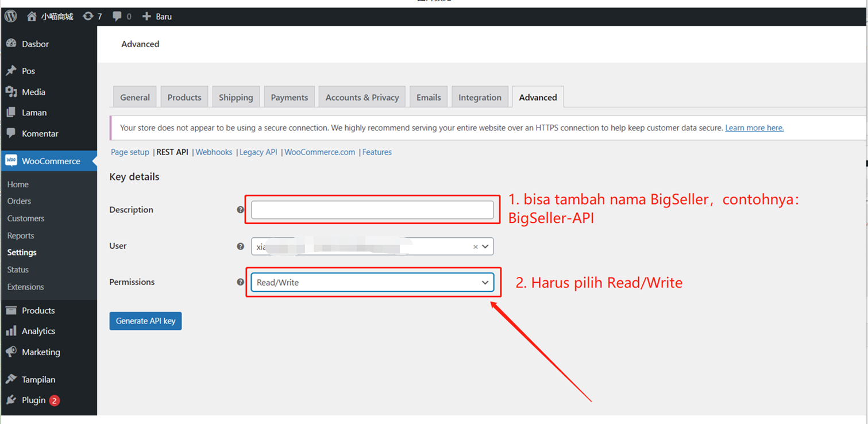Viewport: 868px width, 424px height.
Task: Open the Baru new content menu
Action: (x=157, y=16)
